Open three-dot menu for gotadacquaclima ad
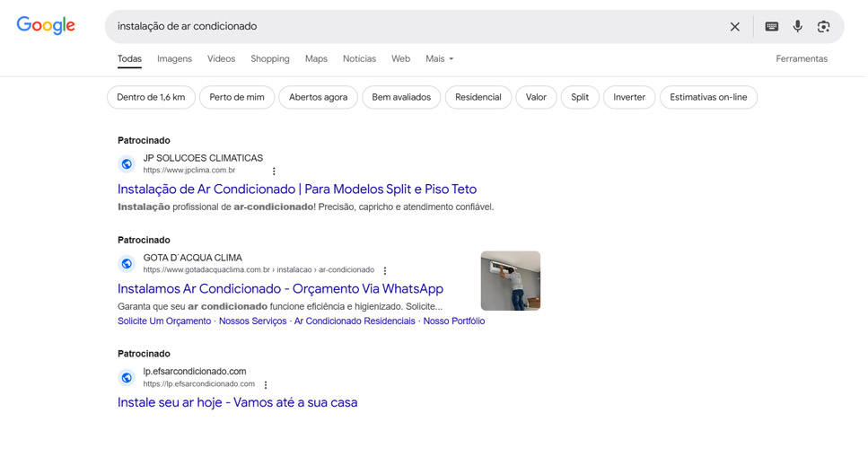Screen dimensions: 868x466 point(385,270)
